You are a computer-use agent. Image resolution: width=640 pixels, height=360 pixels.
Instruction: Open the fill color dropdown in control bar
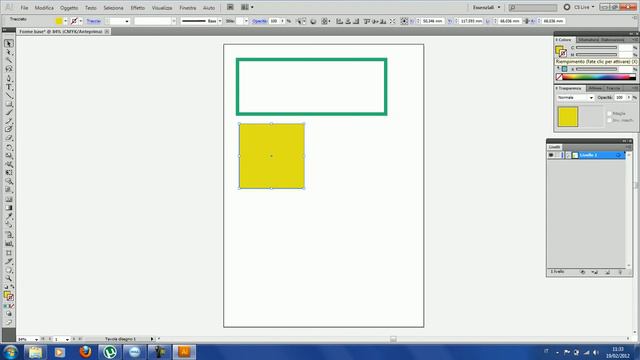point(65,21)
